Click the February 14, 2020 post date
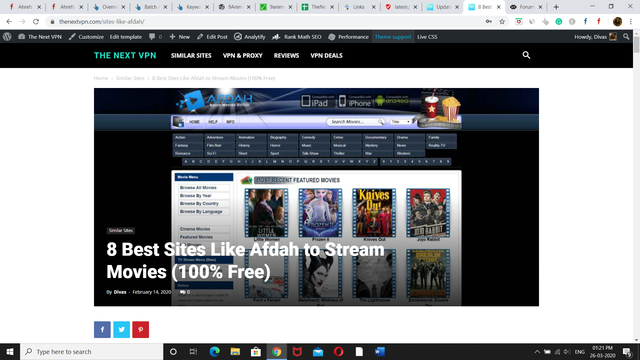Image resolution: width=640 pixels, height=360 pixels. (151, 292)
